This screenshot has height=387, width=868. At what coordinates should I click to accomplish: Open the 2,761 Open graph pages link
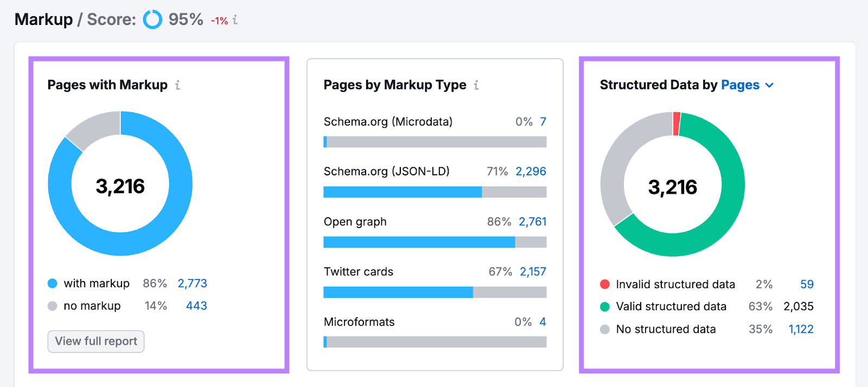(x=532, y=221)
